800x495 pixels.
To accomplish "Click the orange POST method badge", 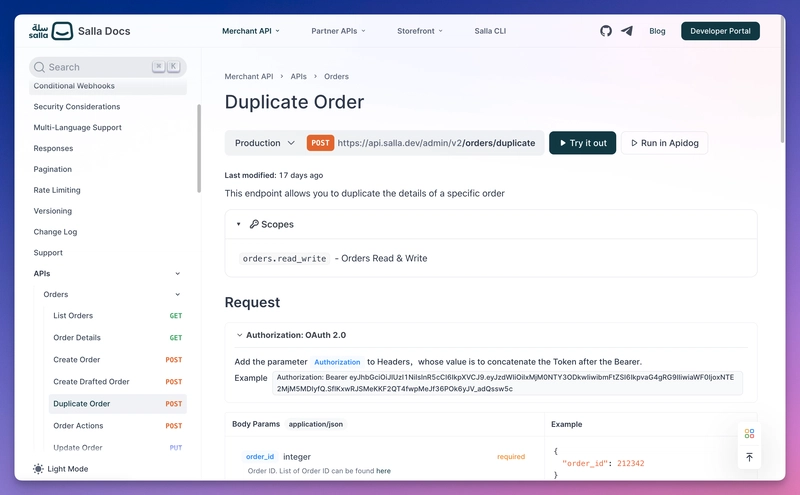I will pyautogui.click(x=320, y=143).
